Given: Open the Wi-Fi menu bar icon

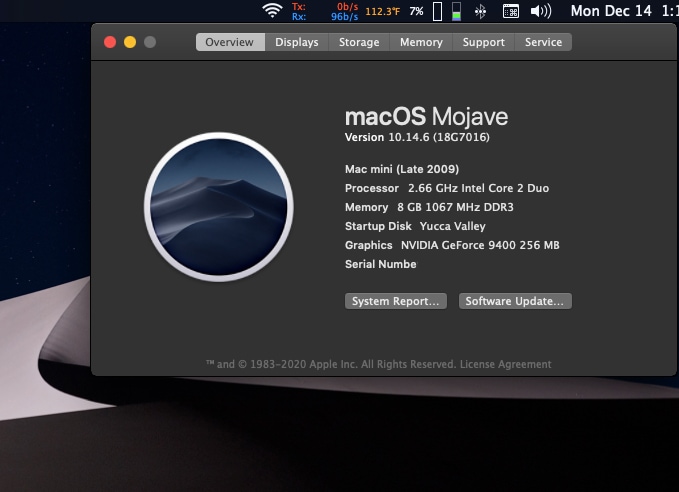Looking at the screenshot, I should pyautogui.click(x=272, y=10).
